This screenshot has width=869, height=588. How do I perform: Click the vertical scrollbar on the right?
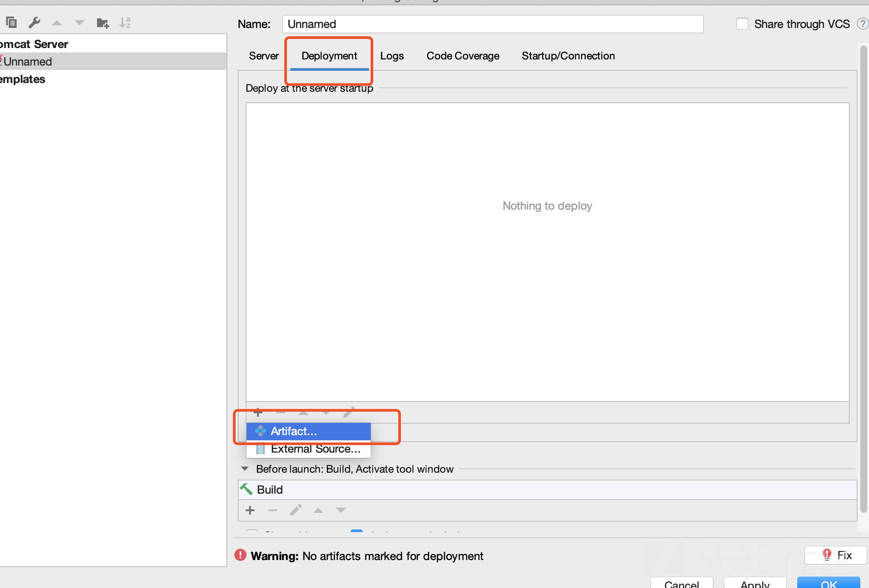click(863, 279)
